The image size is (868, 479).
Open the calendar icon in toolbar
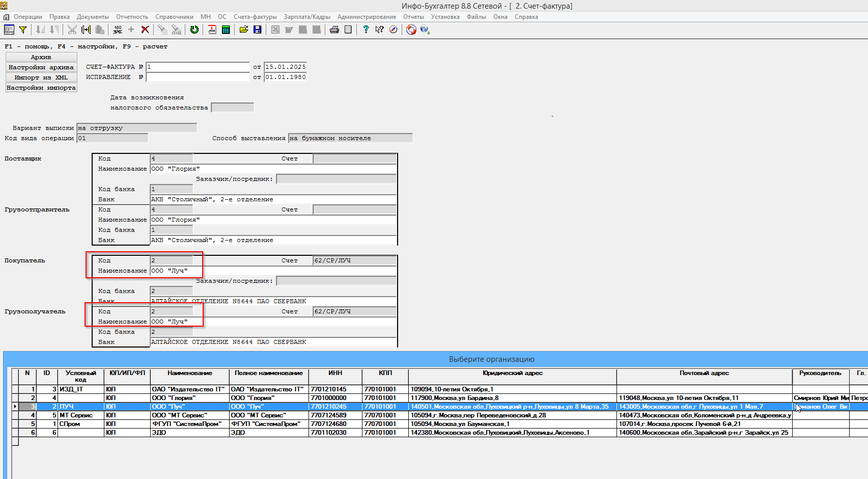212,30
